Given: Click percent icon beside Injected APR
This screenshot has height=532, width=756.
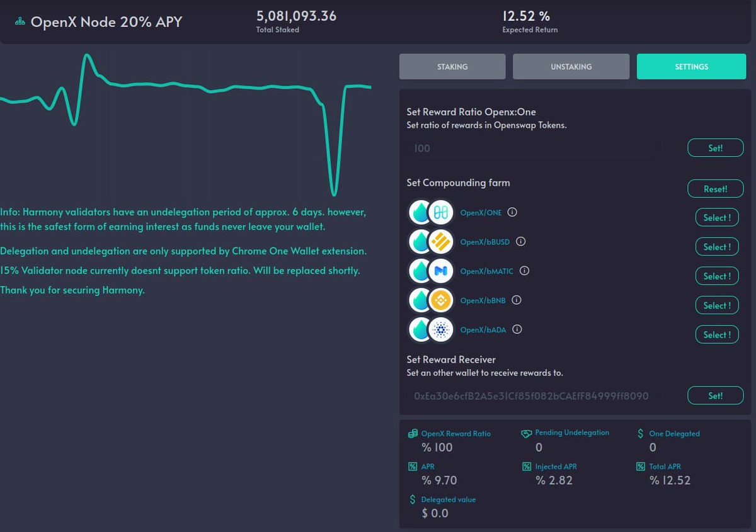Looking at the screenshot, I should 526,467.
